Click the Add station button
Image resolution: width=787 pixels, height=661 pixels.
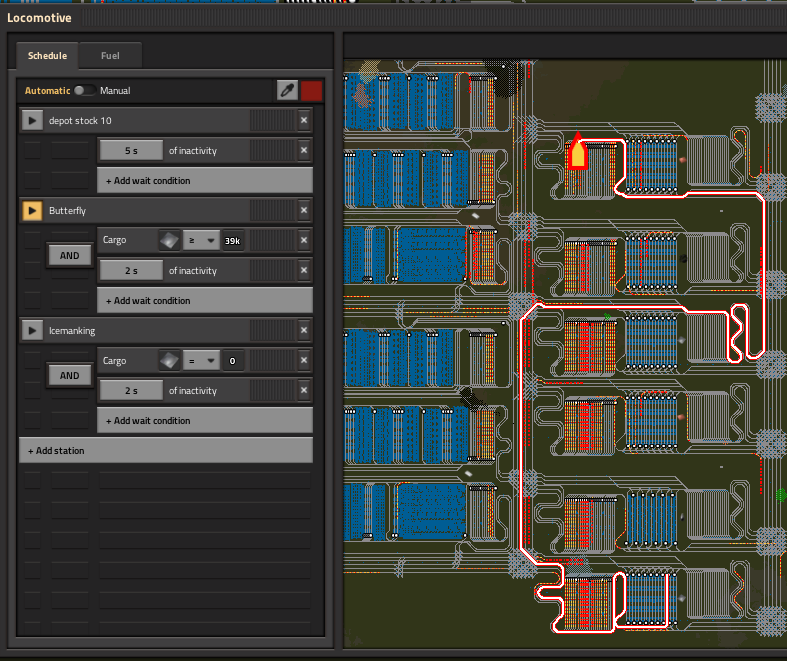click(166, 450)
